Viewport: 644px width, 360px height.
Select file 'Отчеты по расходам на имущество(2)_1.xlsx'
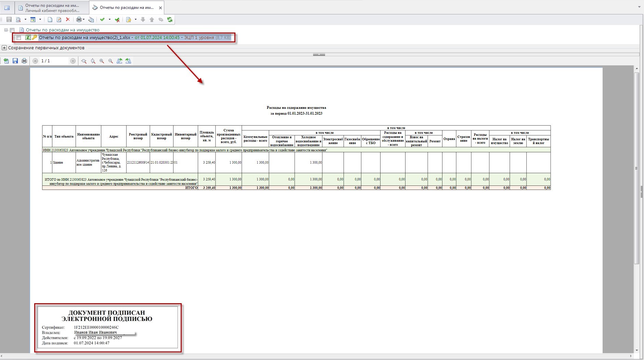coord(85,38)
